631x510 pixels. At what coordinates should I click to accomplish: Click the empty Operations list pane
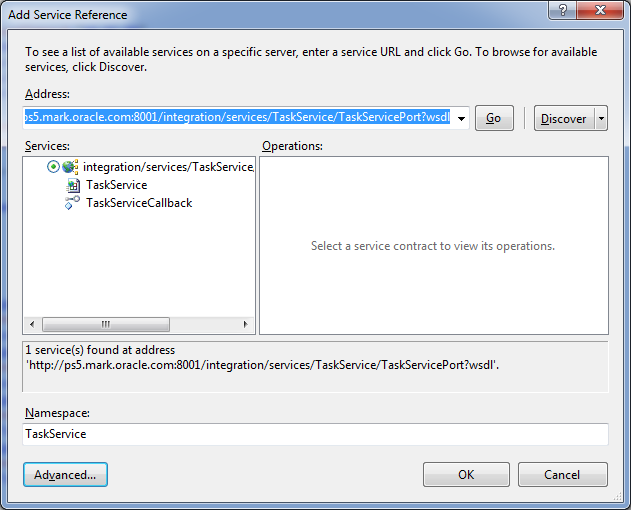pos(433,290)
